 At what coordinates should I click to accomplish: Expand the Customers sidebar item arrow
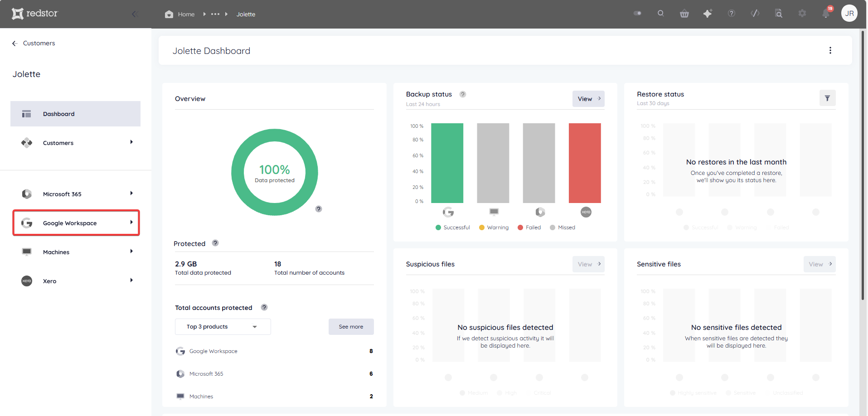point(131,142)
